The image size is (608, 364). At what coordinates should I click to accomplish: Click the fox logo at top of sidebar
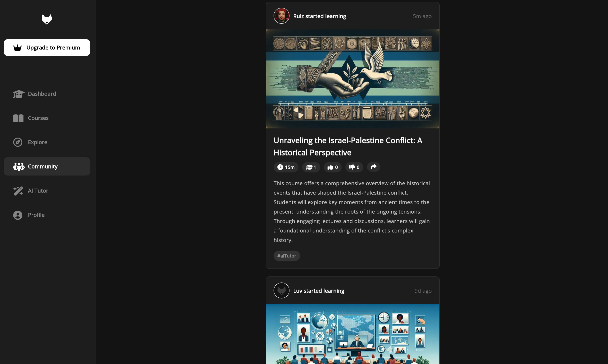47,19
